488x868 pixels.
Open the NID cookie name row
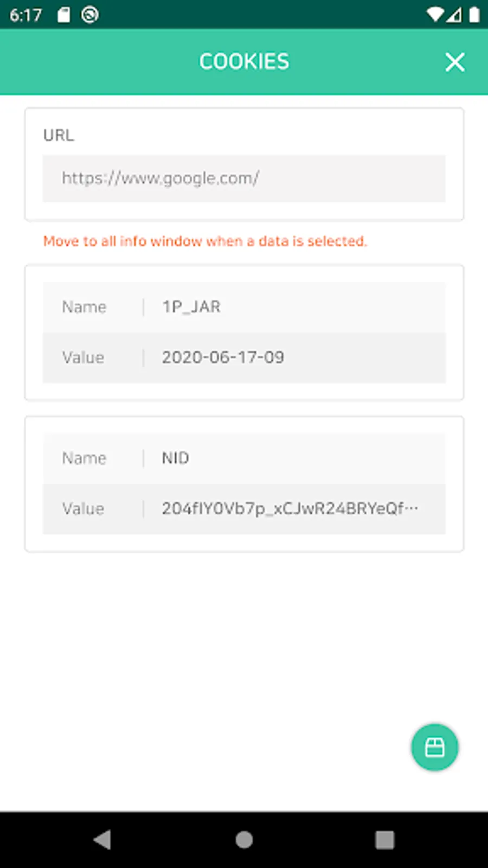pyautogui.click(x=244, y=458)
